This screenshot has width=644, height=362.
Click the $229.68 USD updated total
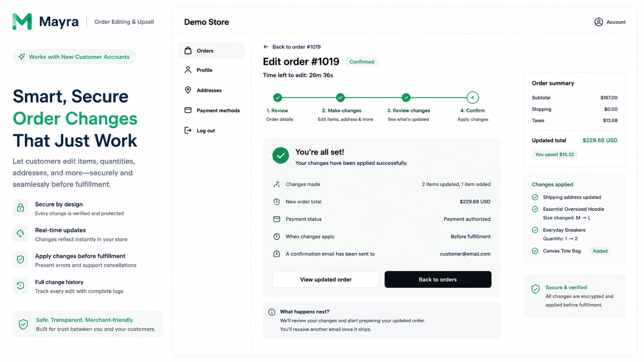(600, 140)
